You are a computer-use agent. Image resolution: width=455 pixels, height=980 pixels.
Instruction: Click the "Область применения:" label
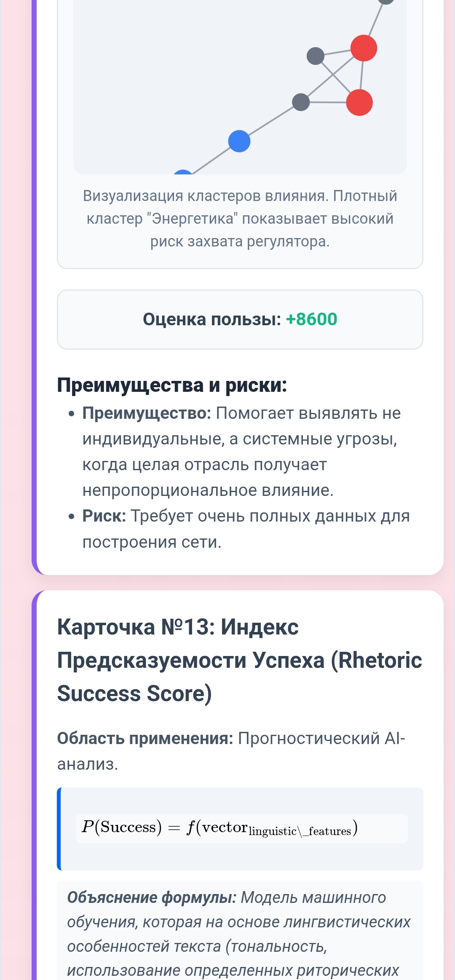pos(145,738)
